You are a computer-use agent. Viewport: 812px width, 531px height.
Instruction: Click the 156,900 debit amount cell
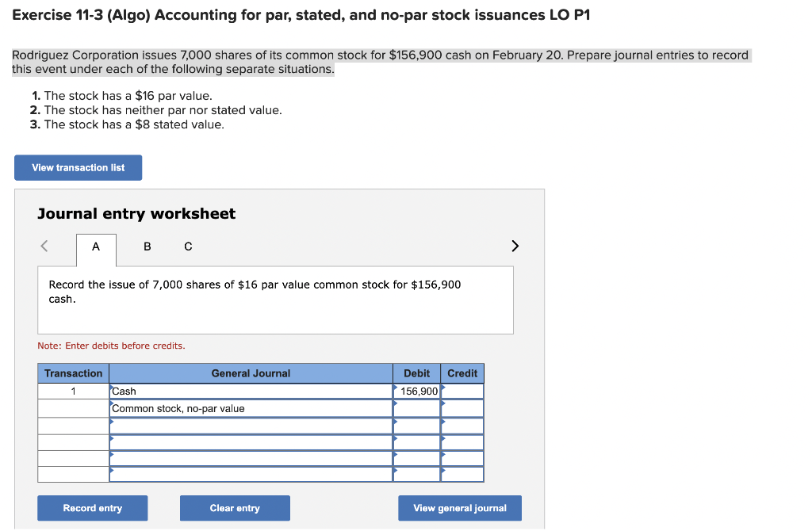[x=416, y=391]
